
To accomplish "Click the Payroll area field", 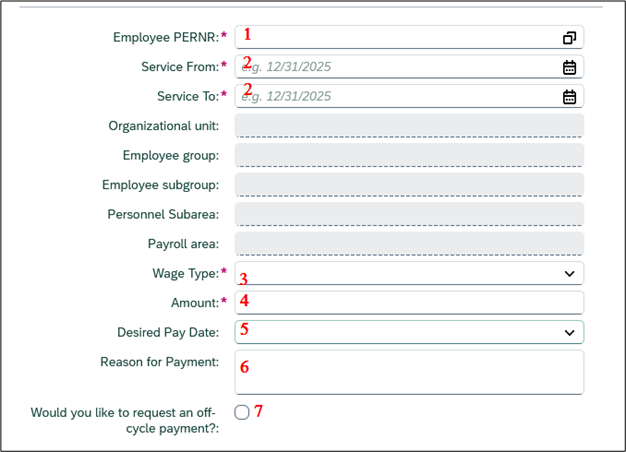I will (408, 244).
